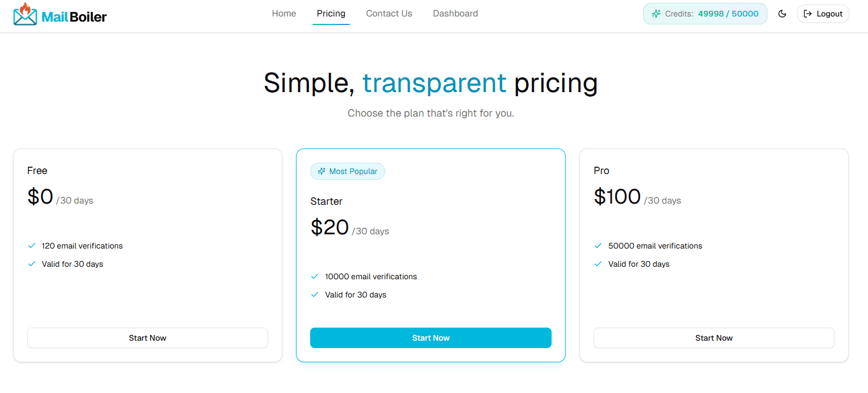Open the Home page
Viewport: 868px width, 393px height.
click(284, 13)
